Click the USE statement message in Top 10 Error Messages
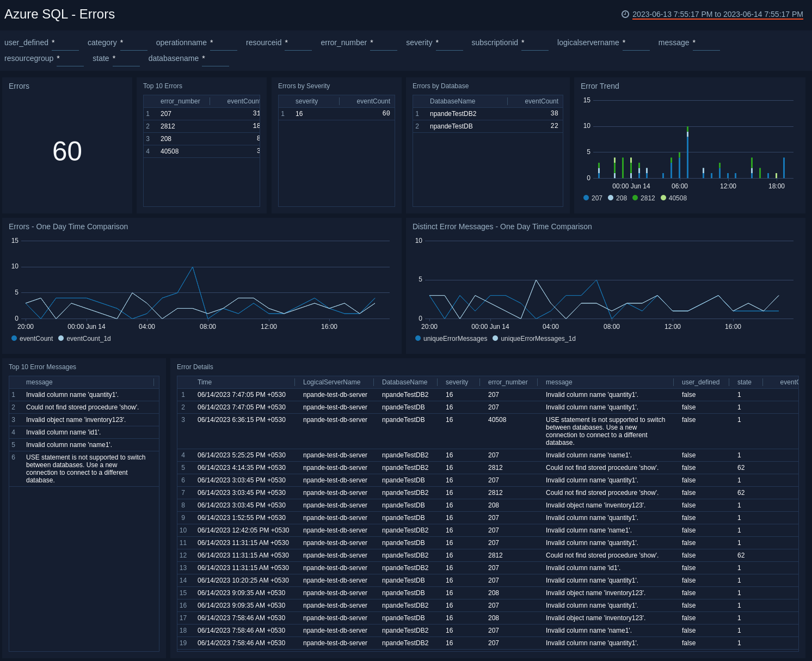 point(86,469)
